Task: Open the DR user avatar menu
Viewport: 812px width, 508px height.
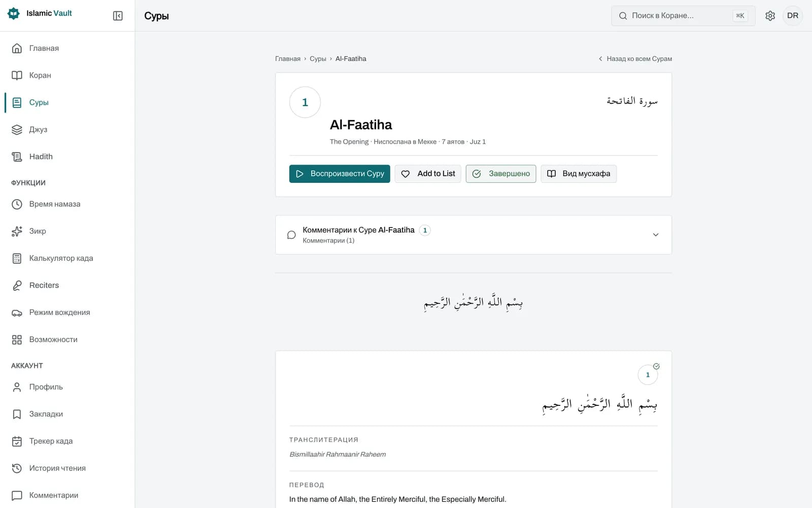Action: pyautogui.click(x=793, y=16)
